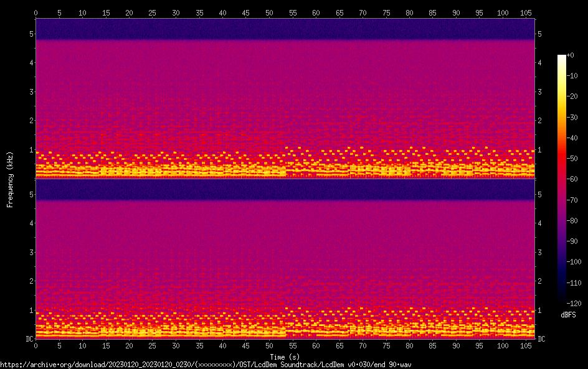Click the 'Time (s)' axis title

[x=285, y=357]
